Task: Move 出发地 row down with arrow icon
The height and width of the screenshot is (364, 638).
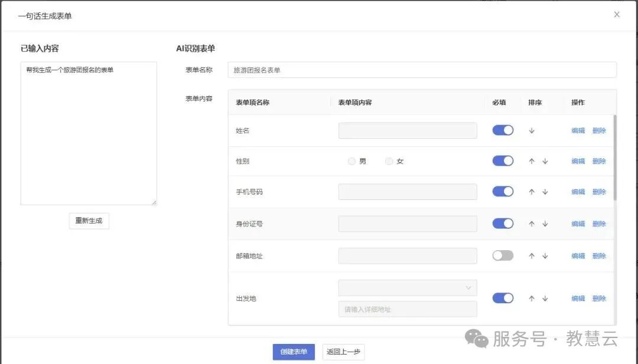Action: pos(545,299)
